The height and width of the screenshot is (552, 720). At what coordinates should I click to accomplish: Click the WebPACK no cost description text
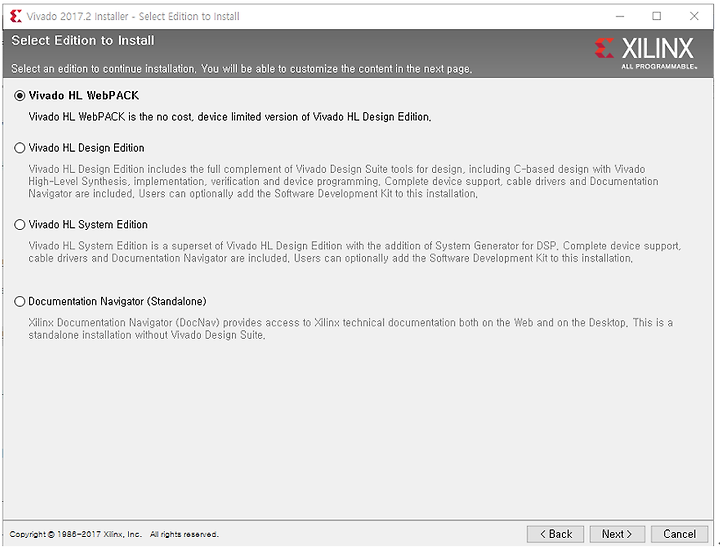pyautogui.click(x=230, y=117)
